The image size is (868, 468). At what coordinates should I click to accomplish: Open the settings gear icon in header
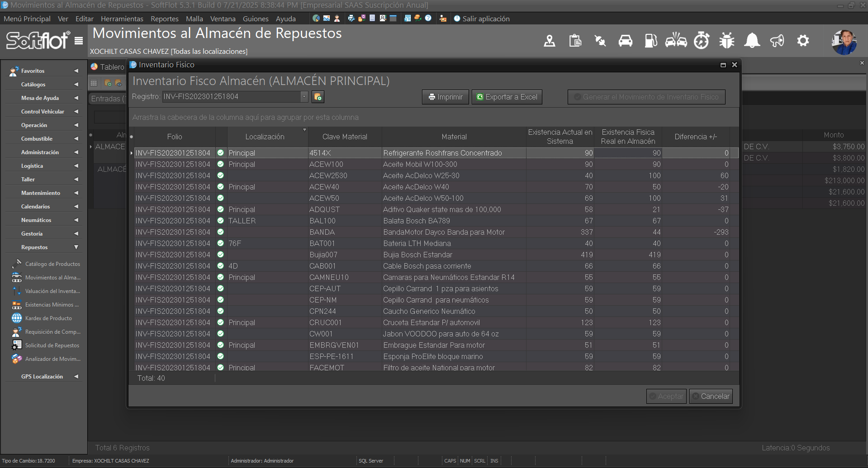coord(803,41)
